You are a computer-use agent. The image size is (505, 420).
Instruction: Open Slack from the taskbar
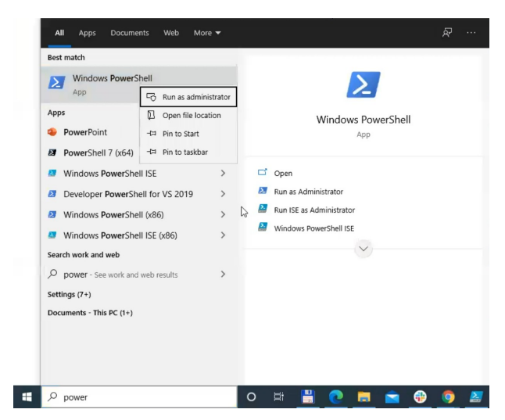point(420,397)
